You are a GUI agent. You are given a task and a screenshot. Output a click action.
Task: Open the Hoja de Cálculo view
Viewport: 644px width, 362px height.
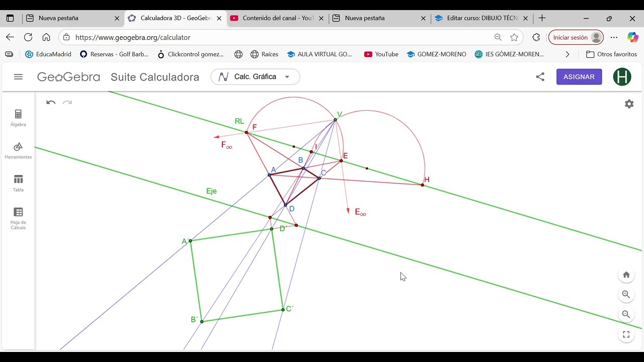click(18, 218)
